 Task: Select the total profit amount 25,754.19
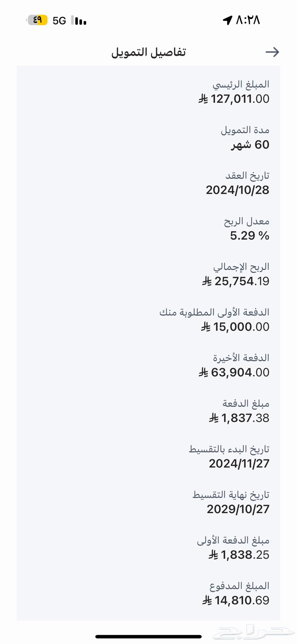242,281
